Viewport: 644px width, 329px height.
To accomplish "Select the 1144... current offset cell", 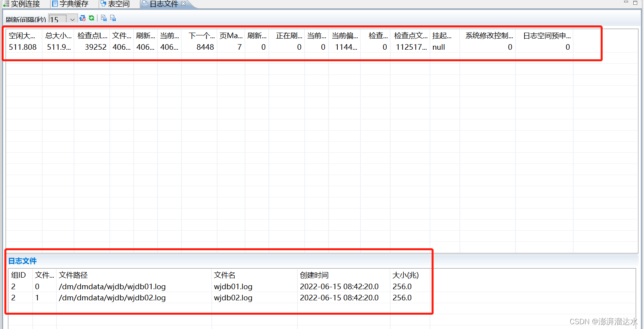I will [346, 47].
